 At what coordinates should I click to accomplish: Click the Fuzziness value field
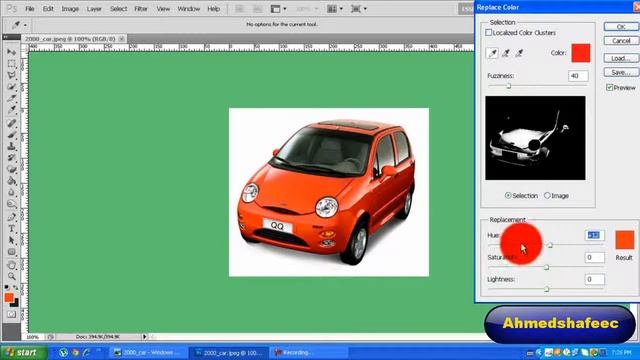pos(578,76)
